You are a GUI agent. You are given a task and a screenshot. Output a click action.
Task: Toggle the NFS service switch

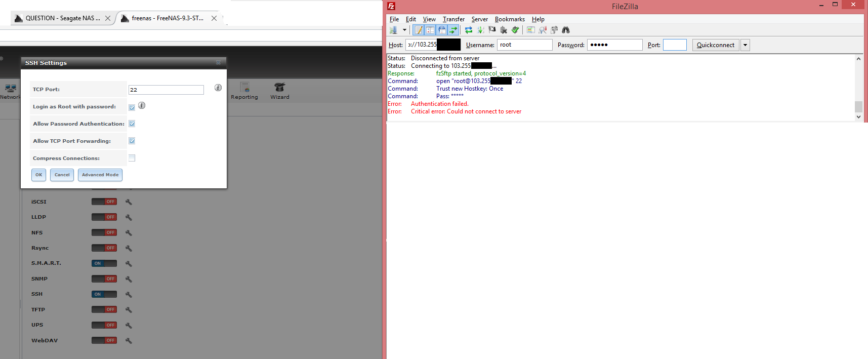tap(104, 232)
